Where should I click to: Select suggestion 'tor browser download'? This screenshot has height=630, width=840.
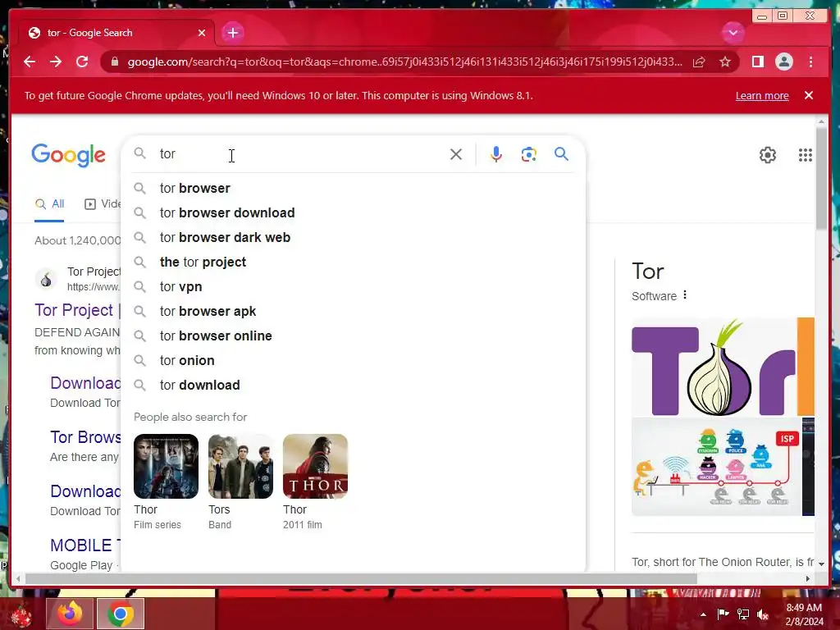coord(354,212)
